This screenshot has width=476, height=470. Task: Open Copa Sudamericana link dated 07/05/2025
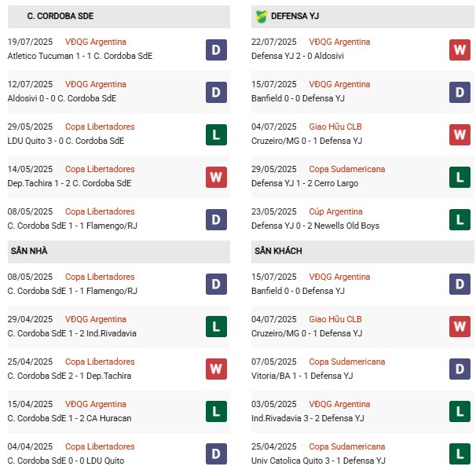coord(347,362)
